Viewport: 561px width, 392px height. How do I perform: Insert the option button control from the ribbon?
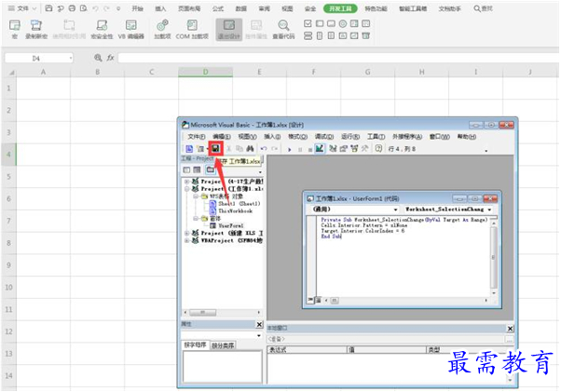coord(343,23)
